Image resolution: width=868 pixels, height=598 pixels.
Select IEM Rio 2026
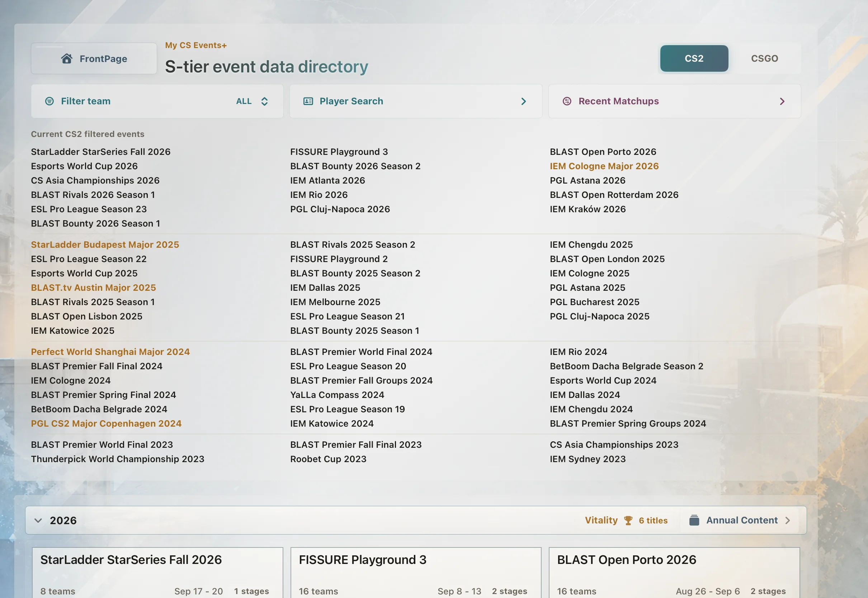319,195
